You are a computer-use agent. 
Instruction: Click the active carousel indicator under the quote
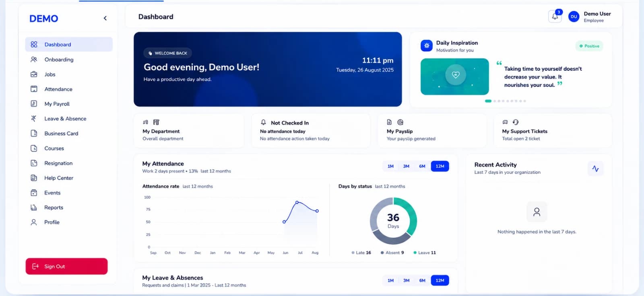click(488, 101)
